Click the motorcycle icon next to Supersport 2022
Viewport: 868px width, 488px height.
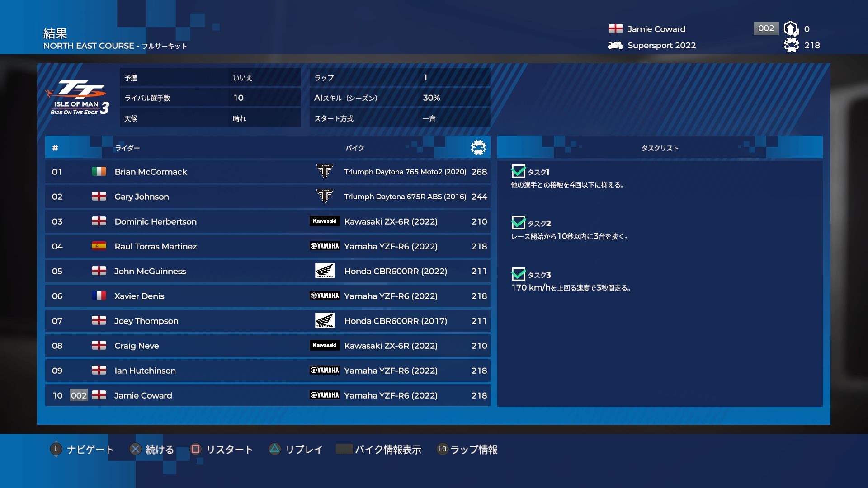coord(615,45)
